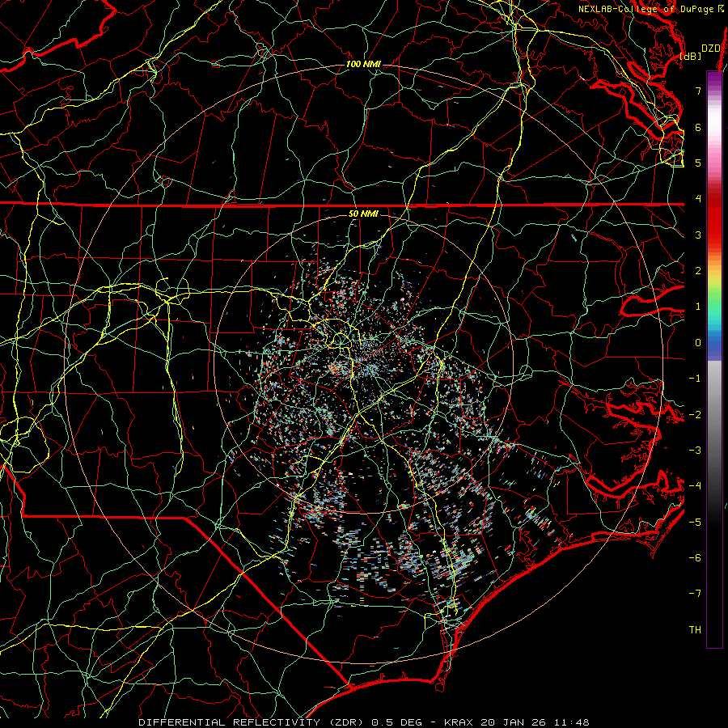Viewport: 728px width, 728px height.
Task: Click the 50 NMI range ring label
Action: 363,214
